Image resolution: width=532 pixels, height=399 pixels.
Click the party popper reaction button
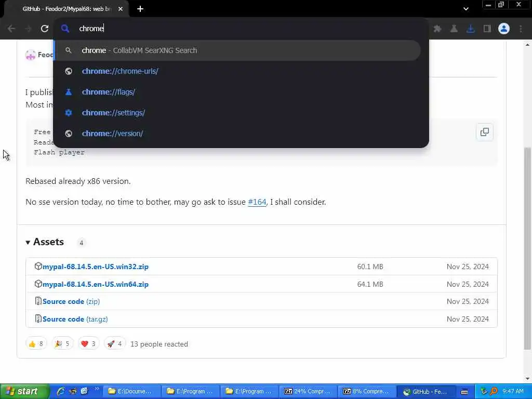tap(62, 344)
